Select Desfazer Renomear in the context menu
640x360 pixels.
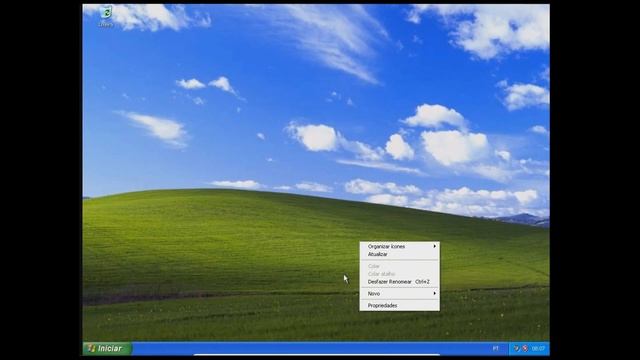[400, 282]
